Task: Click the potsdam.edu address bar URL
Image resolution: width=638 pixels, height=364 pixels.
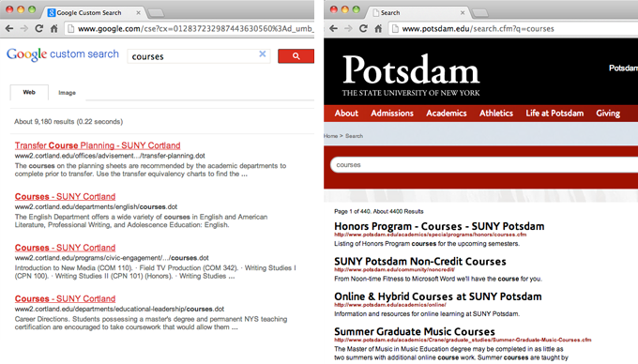Action: (x=478, y=28)
